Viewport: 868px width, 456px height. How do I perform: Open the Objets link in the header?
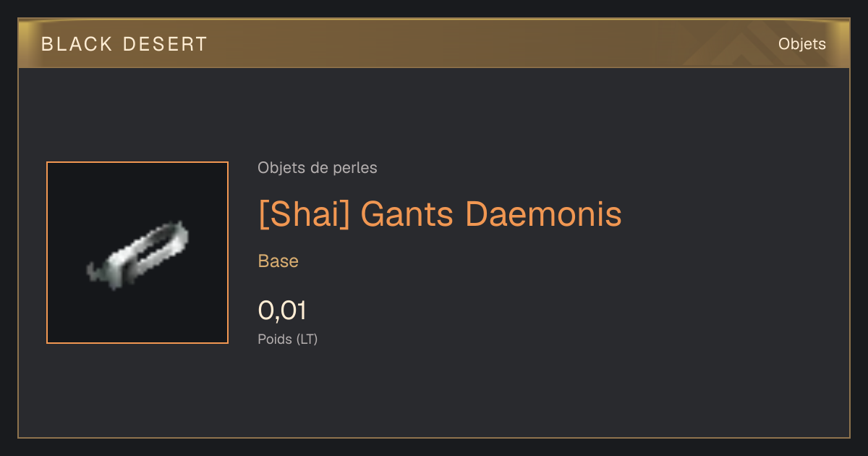pos(801,44)
